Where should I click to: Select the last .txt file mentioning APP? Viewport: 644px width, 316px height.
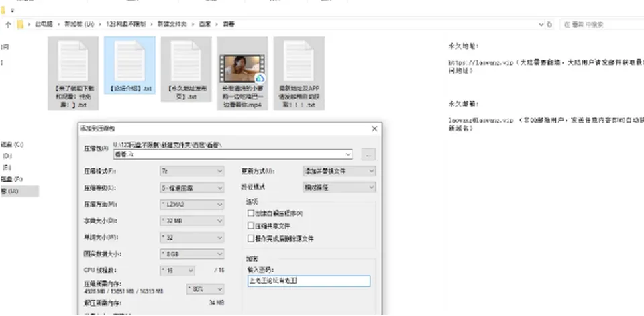tap(299, 73)
